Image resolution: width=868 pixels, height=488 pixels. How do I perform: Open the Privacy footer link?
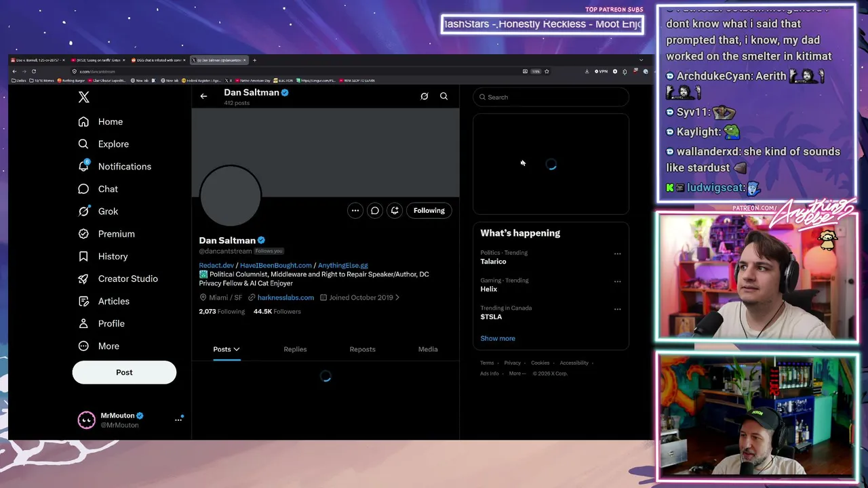(x=513, y=363)
